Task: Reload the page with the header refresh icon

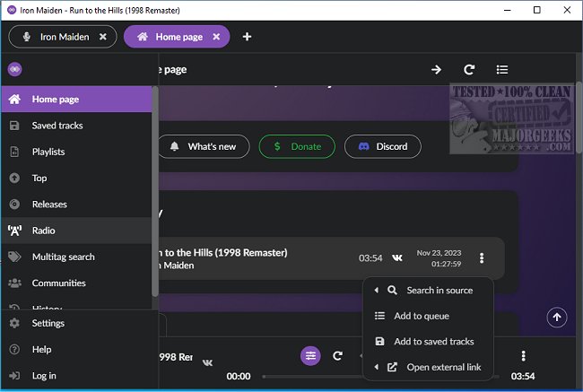Action: pos(469,70)
